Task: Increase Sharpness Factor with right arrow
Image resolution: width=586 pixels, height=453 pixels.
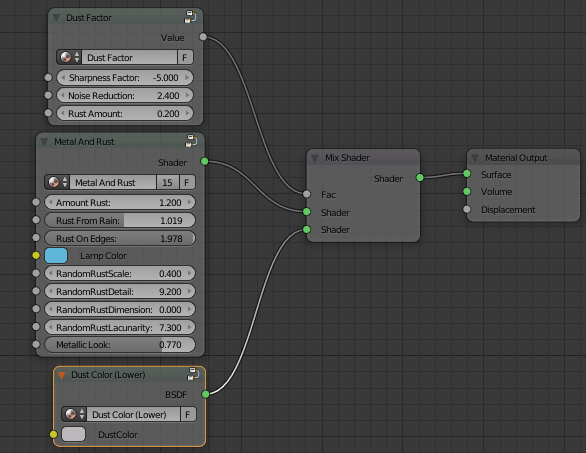Action: click(x=187, y=78)
